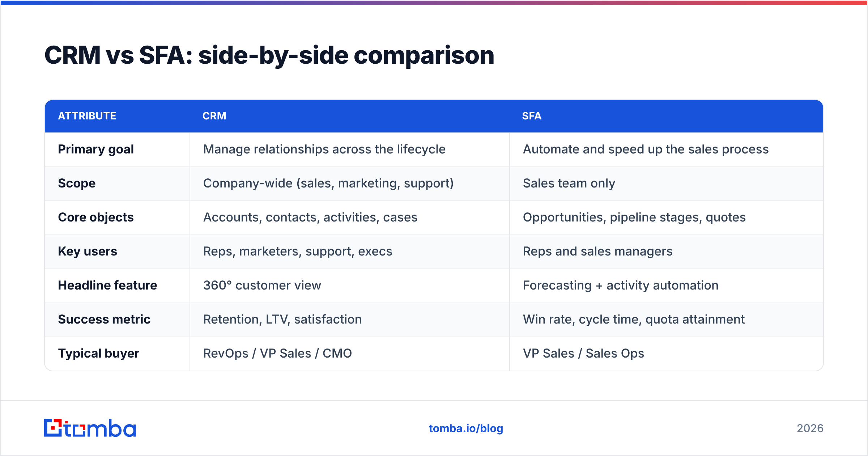Click the 'Success metric' row label
The image size is (868, 456).
pyautogui.click(x=104, y=320)
